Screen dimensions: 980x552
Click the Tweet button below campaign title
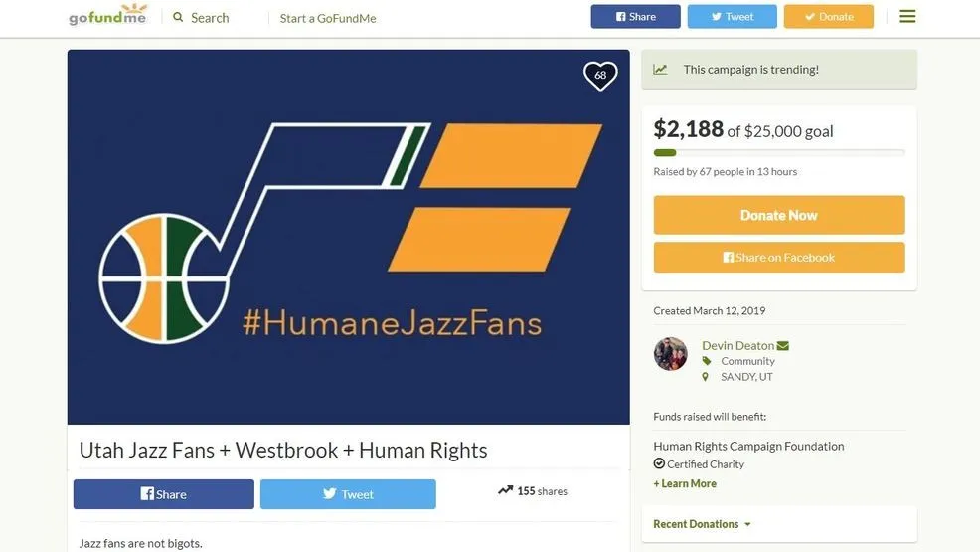coord(348,494)
